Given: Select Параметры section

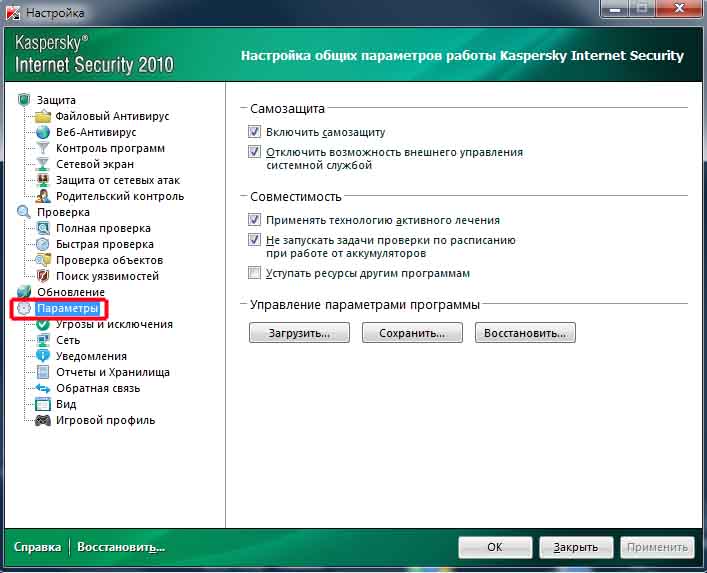Looking at the screenshot, I should [68, 308].
